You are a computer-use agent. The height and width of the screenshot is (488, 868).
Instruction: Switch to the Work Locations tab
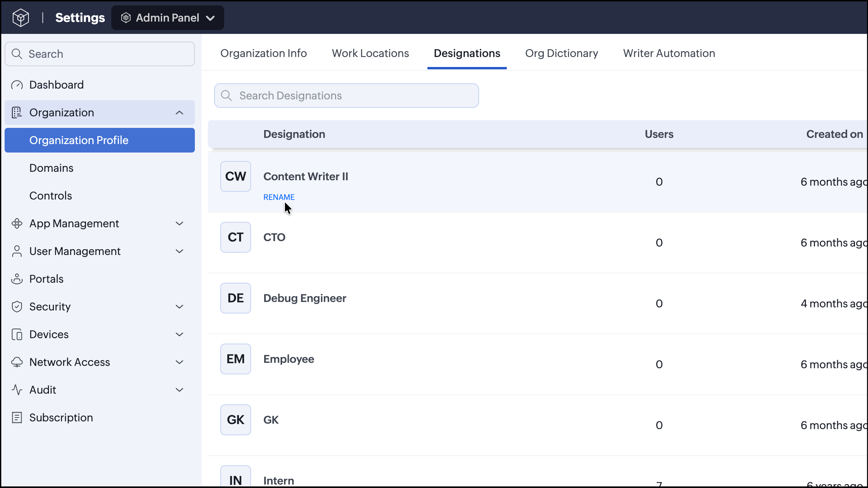370,53
